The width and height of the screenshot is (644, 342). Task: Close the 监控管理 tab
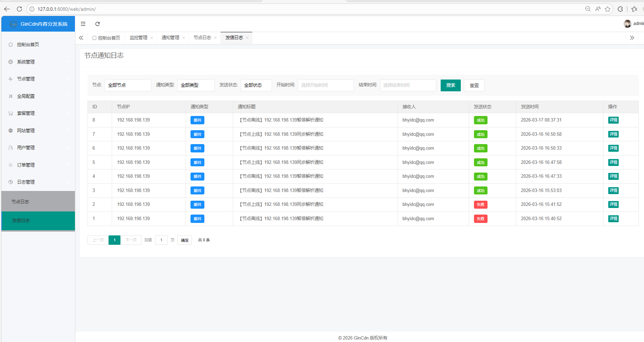tap(152, 38)
